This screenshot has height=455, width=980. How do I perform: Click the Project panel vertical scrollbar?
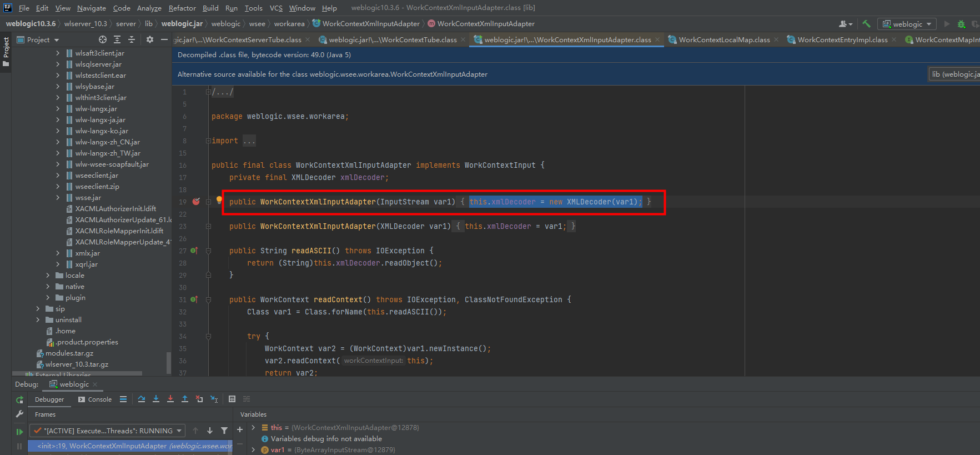coord(169,363)
